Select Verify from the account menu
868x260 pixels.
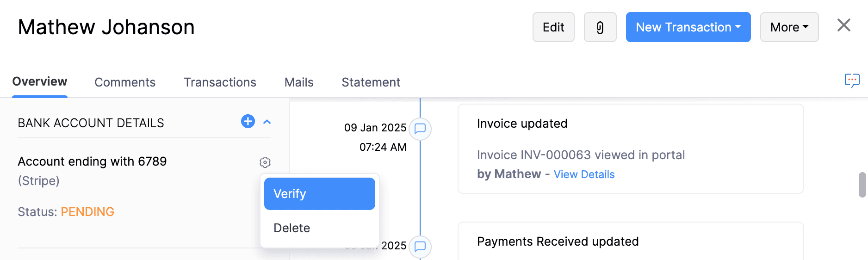coord(319,194)
